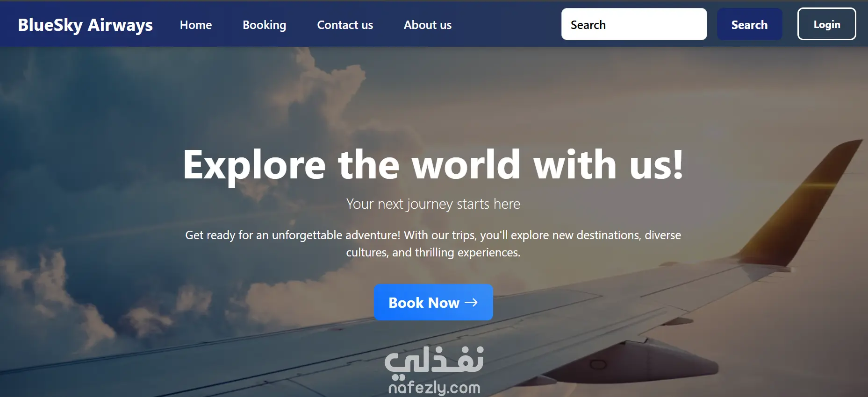Image resolution: width=868 pixels, height=397 pixels.
Task: Click the Book Now button
Action: point(433,302)
